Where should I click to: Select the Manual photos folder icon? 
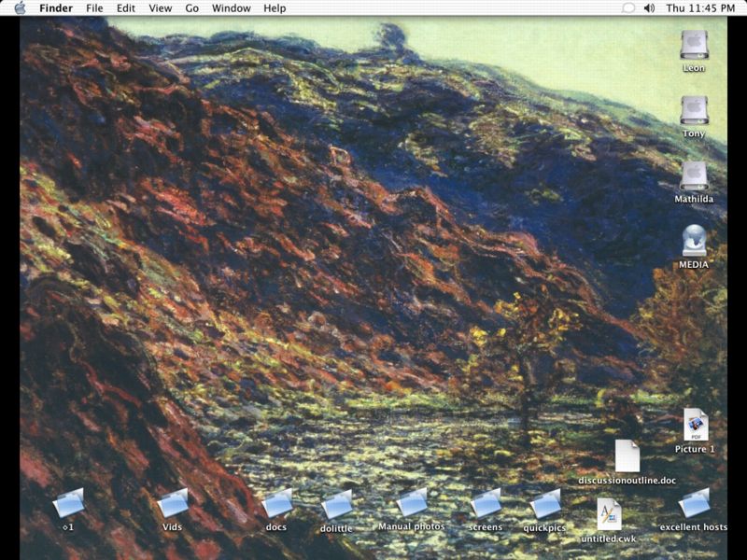click(412, 503)
